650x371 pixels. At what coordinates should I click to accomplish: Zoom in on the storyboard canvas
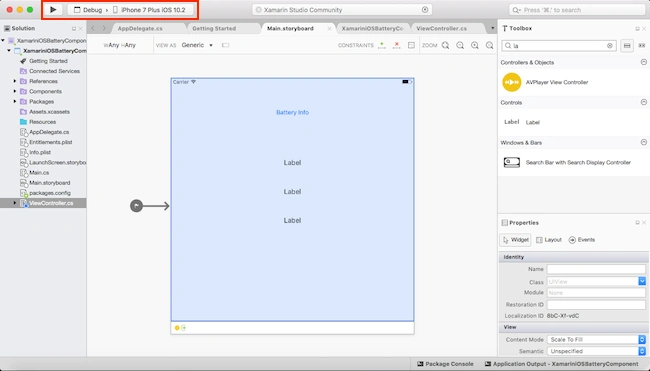(x=475, y=45)
